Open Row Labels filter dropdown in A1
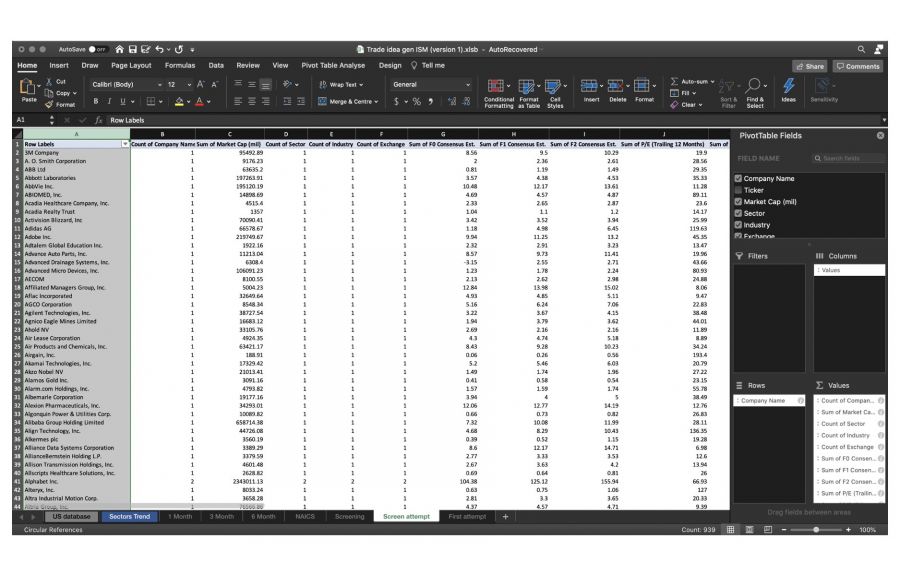900x576 pixels. coord(125,144)
